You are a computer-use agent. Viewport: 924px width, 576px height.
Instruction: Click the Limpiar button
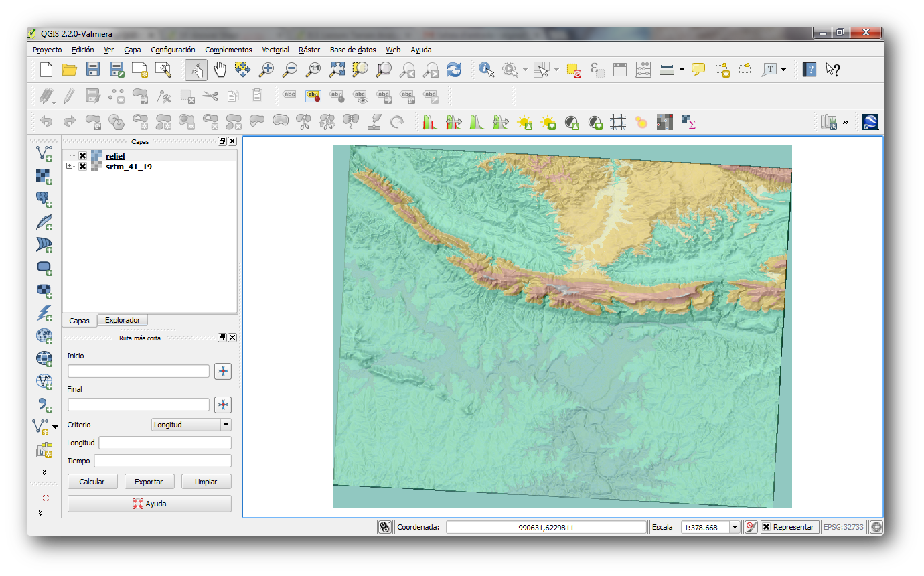[x=206, y=482]
